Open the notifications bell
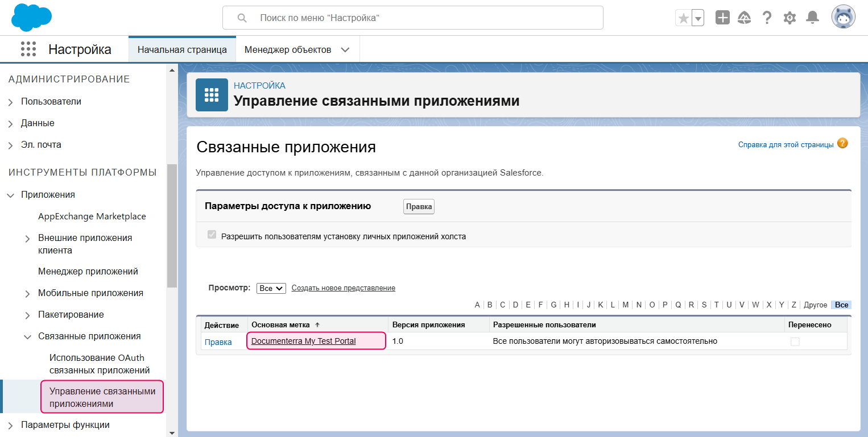The width and height of the screenshot is (868, 437). tap(812, 17)
